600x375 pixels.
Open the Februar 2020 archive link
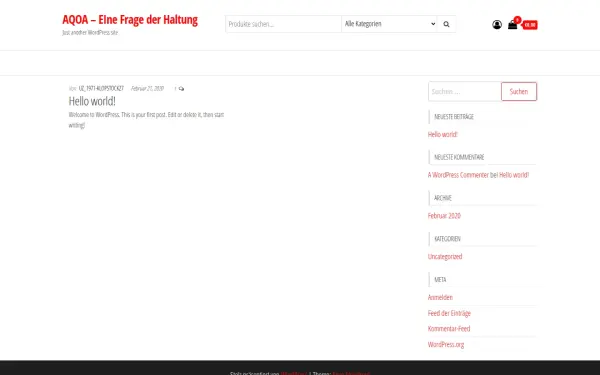coord(444,216)
